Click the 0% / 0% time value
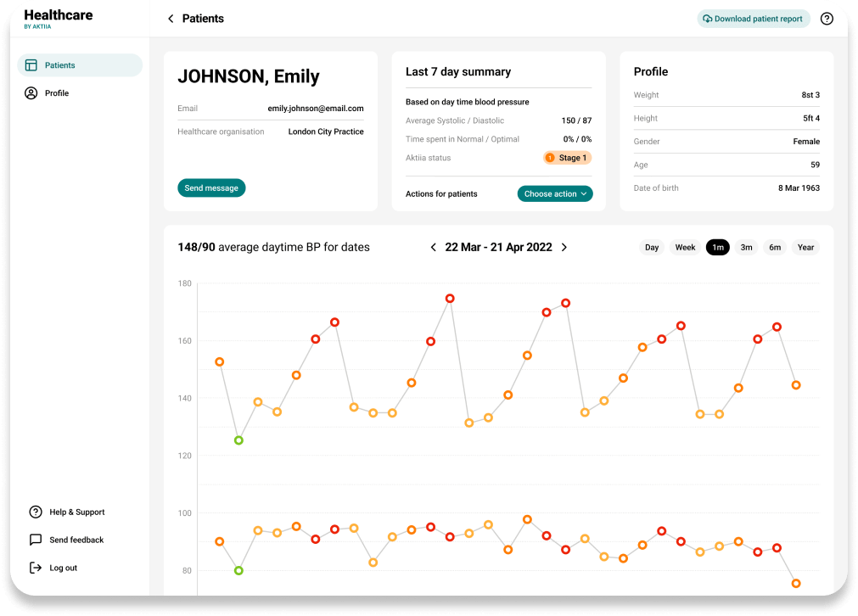858x616 pixels. pos(577,139)
